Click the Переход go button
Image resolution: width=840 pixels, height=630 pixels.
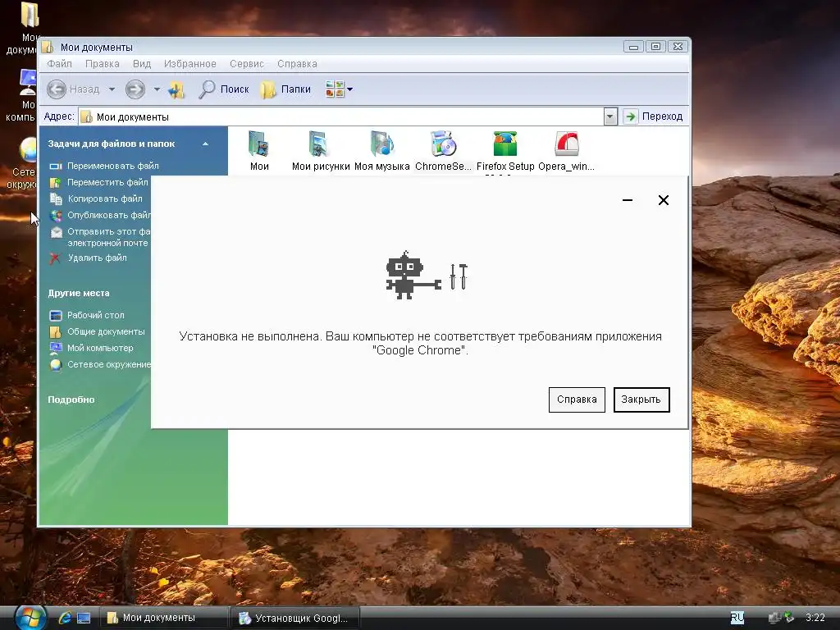(x=654, y=116)
